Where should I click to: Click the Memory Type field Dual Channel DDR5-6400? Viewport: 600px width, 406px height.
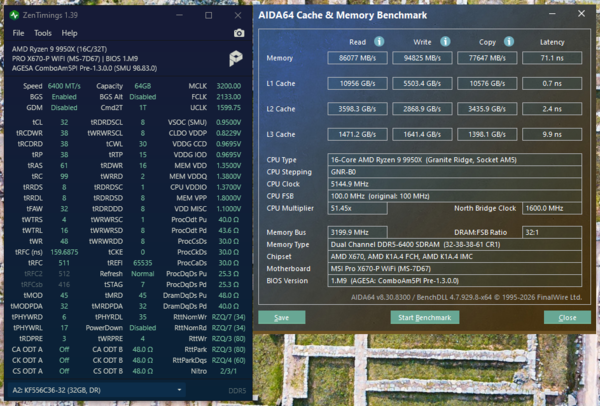455,245
